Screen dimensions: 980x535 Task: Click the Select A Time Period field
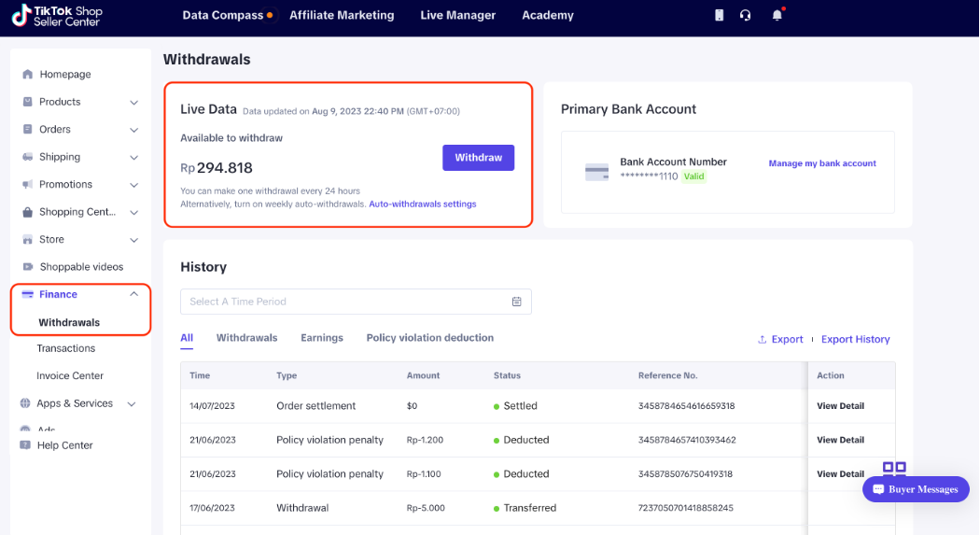pyautogui.click(x=345, y=302)
